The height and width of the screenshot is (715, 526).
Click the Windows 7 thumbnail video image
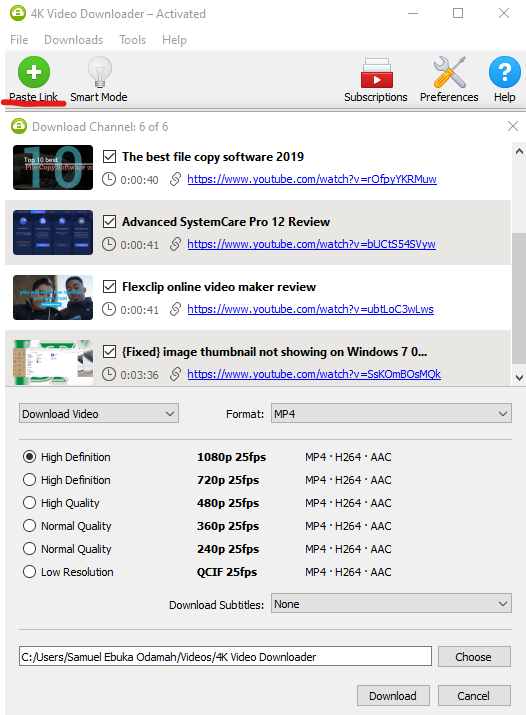[53, 363]
